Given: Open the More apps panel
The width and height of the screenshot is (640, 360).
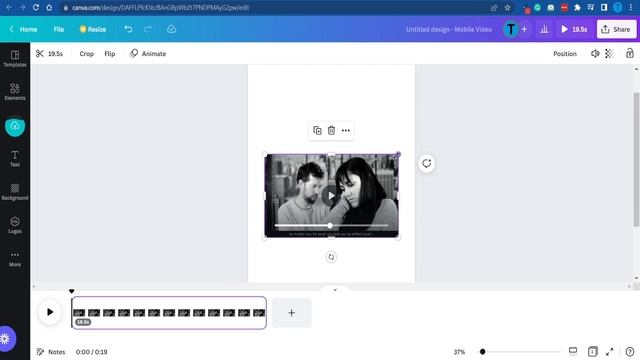Looking at the screenshot, I should [15, 258].
